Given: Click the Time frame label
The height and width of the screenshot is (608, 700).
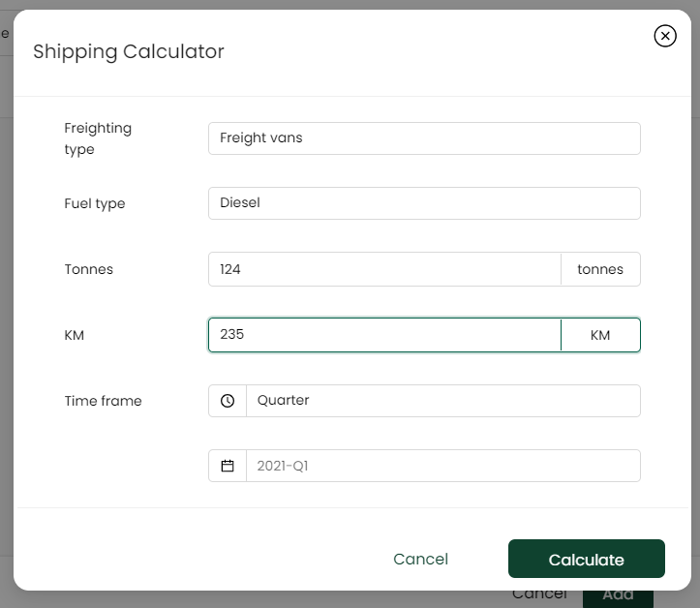Looking at the screenshot, I should pyautogui.click(x=103, y=401).
